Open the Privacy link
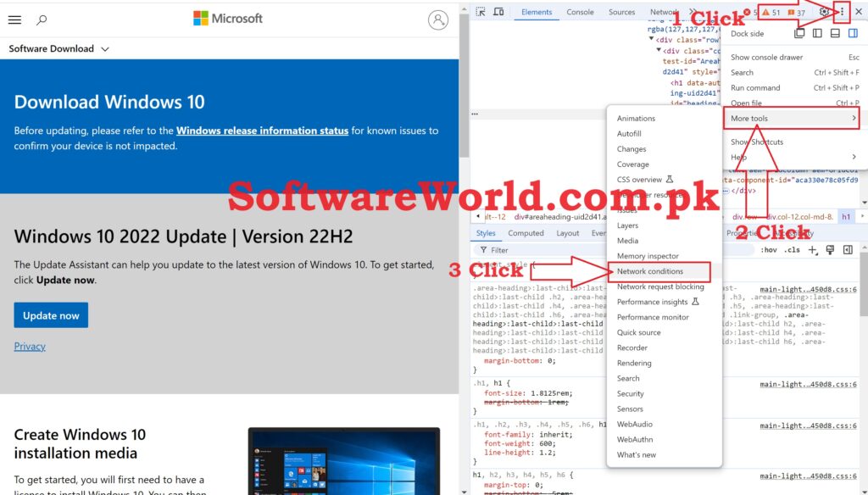This screenshot has height=495, width=868. 30,346
